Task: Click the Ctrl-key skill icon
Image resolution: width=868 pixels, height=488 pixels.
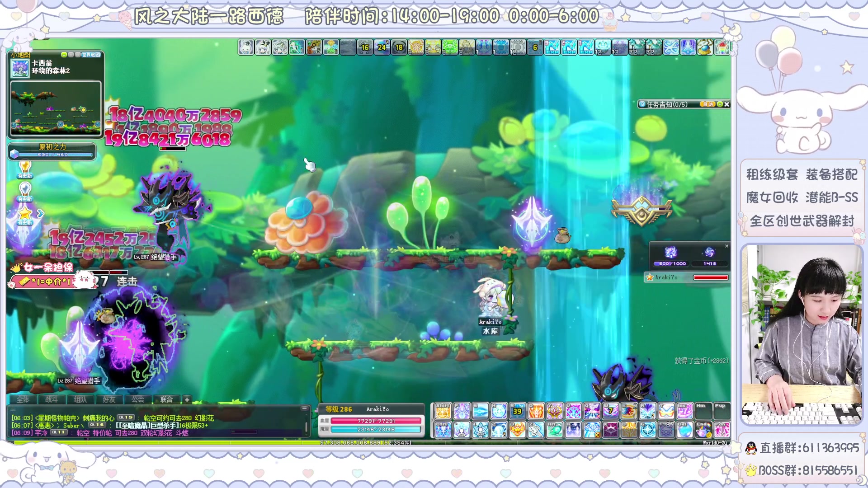Action: coord(443,430)
